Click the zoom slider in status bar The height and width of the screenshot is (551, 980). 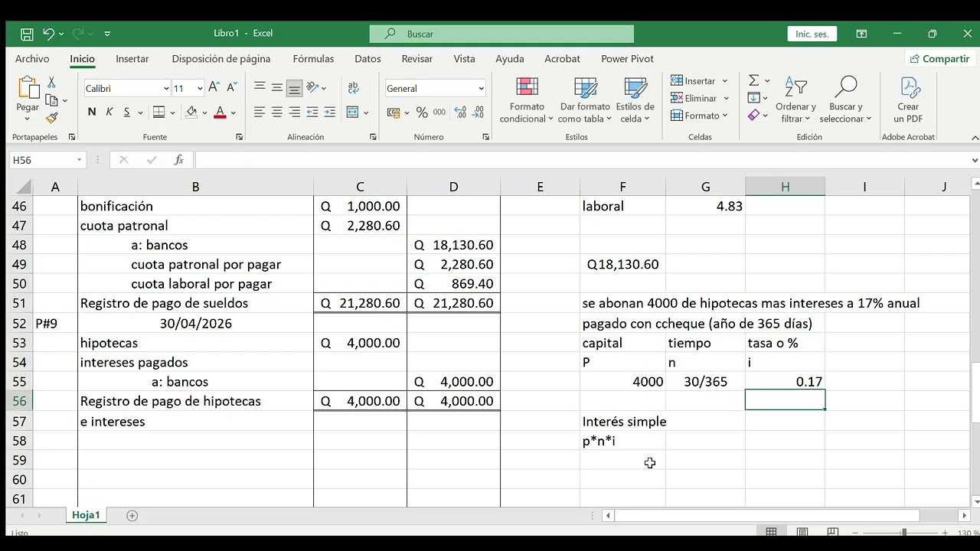tap(904, 533)
